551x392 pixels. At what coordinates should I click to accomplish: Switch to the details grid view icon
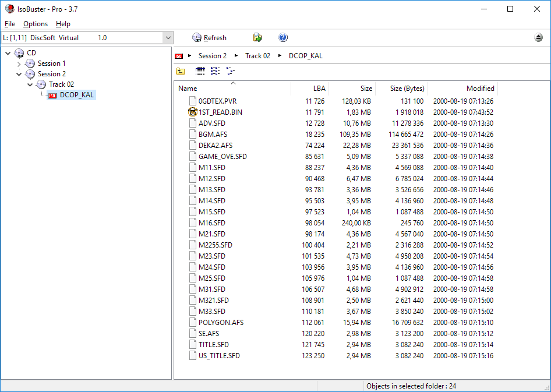[x=200, y=71]
